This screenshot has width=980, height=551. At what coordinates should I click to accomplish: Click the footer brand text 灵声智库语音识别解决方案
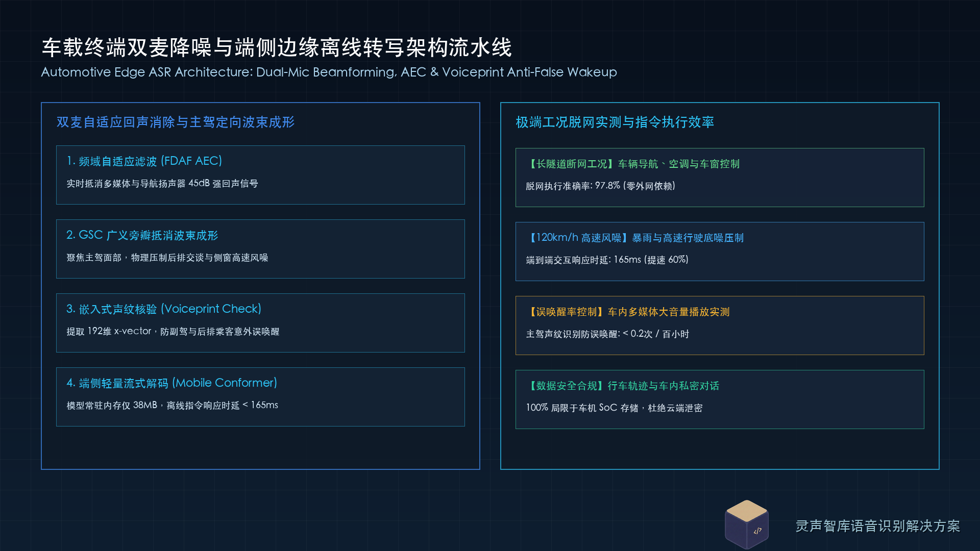878,526
